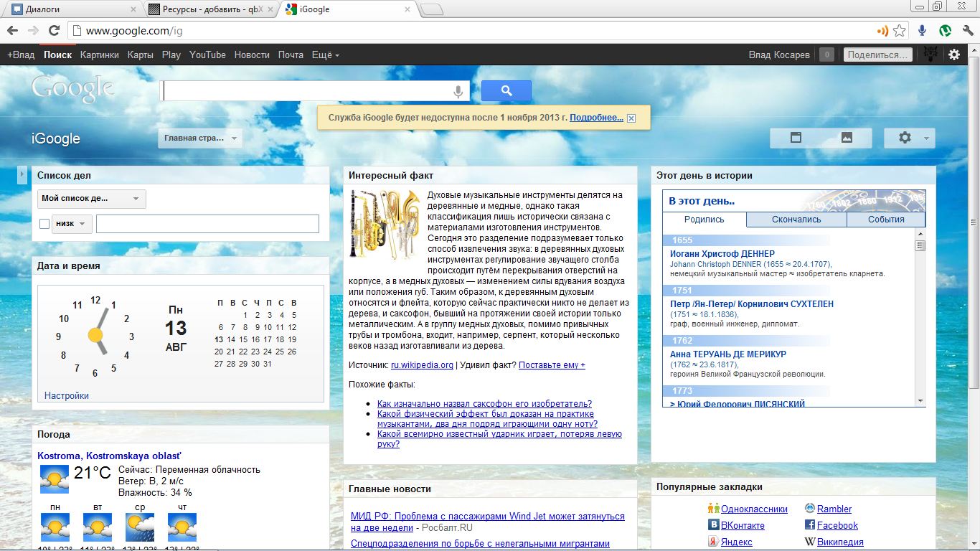Click the RSS feed icon in address bar
980x551 pixels.
[882, 31]
